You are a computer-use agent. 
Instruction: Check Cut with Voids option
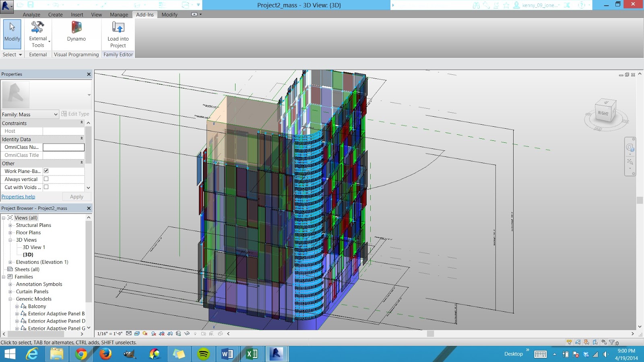[46, 187]
